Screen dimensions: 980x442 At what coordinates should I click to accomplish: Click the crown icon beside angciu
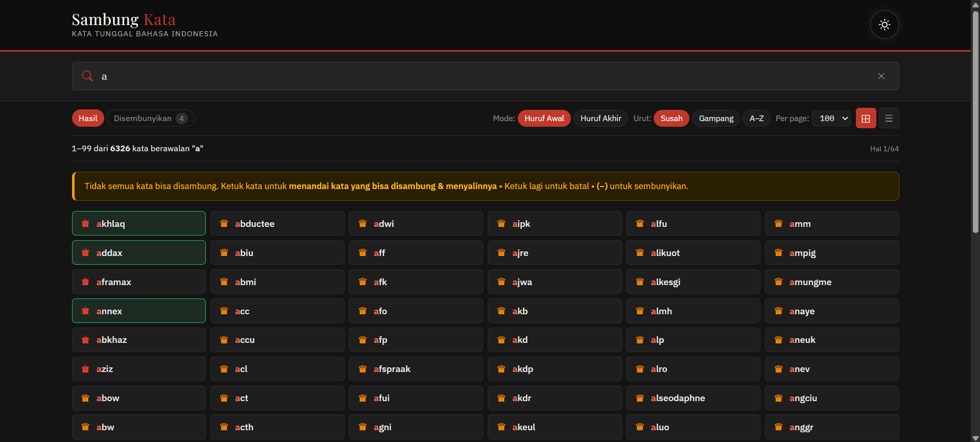pos(778,398)
